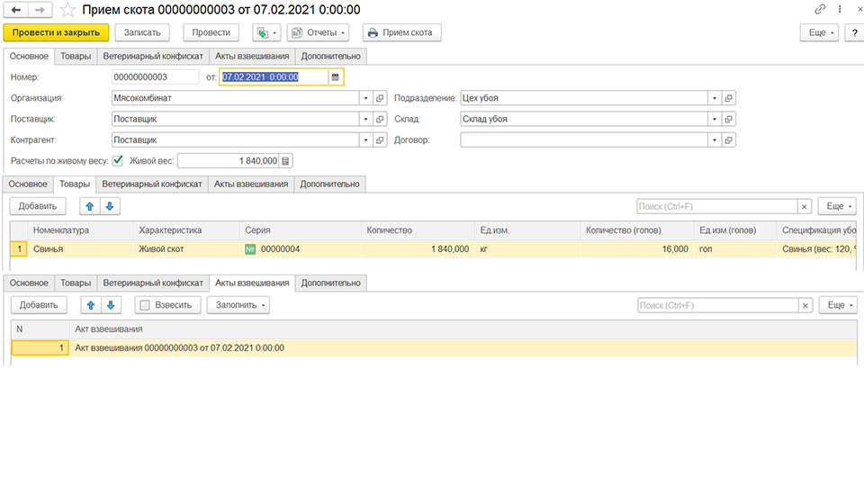Click the Количество (голов) column header

(x=637, y=230)
